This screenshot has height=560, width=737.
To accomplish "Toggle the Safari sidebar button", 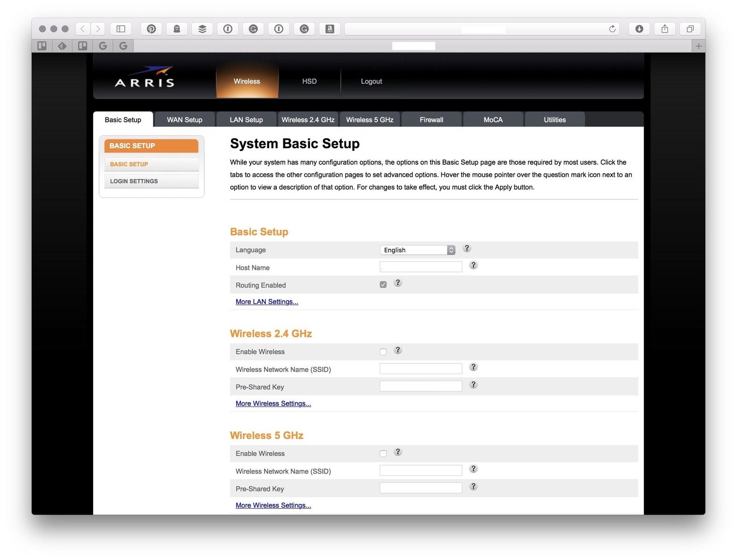I will 121,29.
